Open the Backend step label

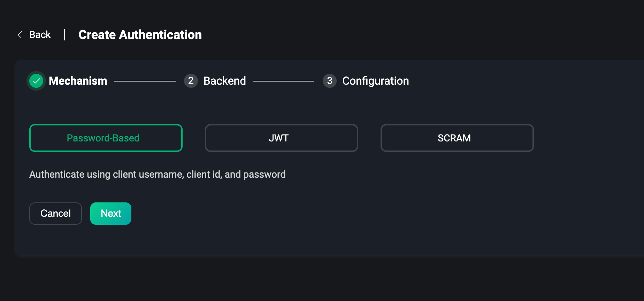225,81
